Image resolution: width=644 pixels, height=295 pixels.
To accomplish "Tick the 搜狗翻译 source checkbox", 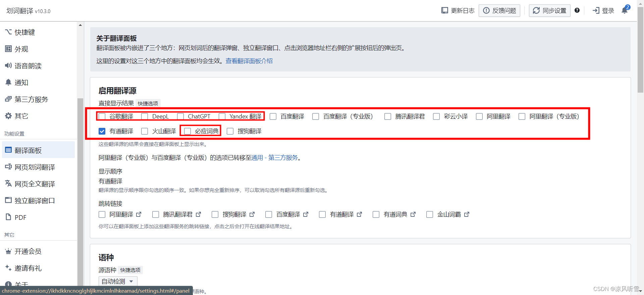I will 230,131.
